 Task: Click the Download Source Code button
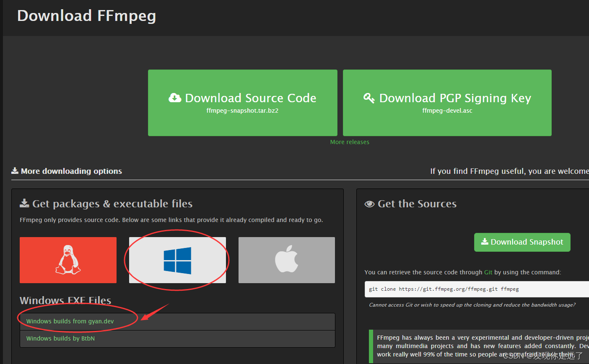pos(243,103)
